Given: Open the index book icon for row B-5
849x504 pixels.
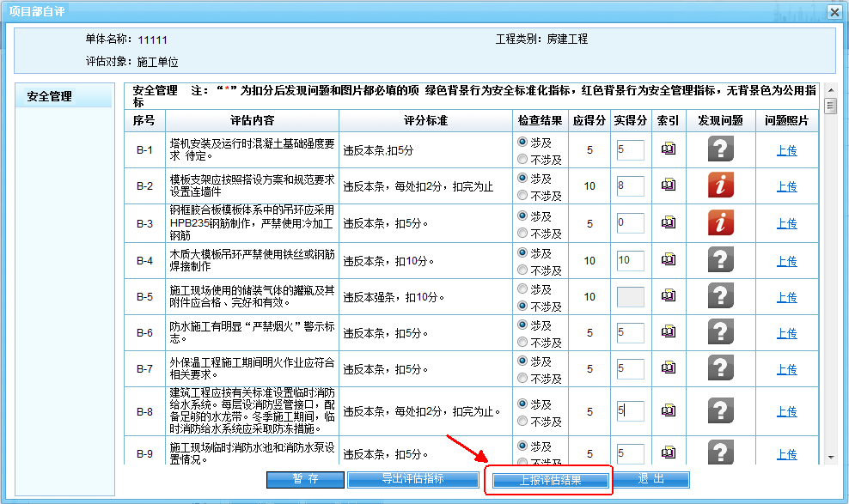Looking at the screenshot, I should click(668, 296).
